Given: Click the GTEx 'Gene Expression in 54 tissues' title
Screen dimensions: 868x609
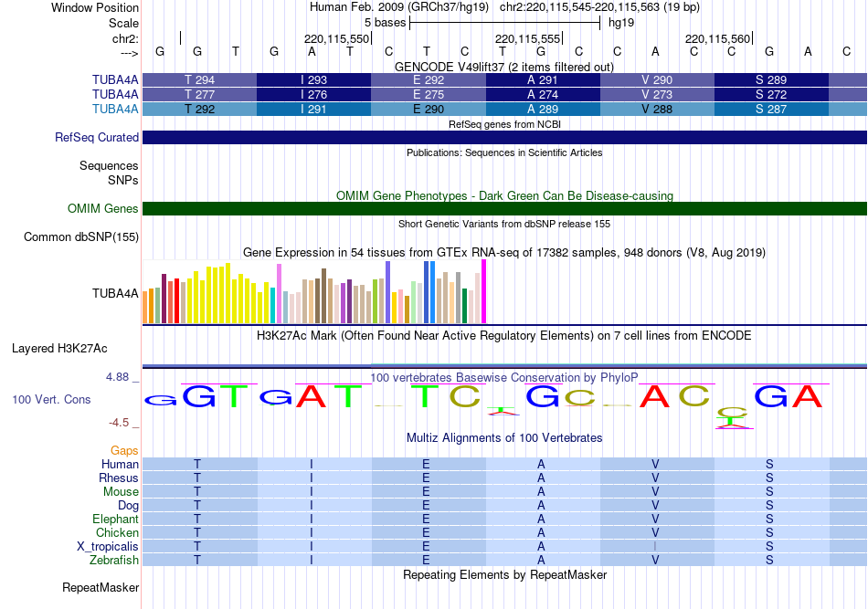Looking at the screenshot, I should [x=504, y=253].
